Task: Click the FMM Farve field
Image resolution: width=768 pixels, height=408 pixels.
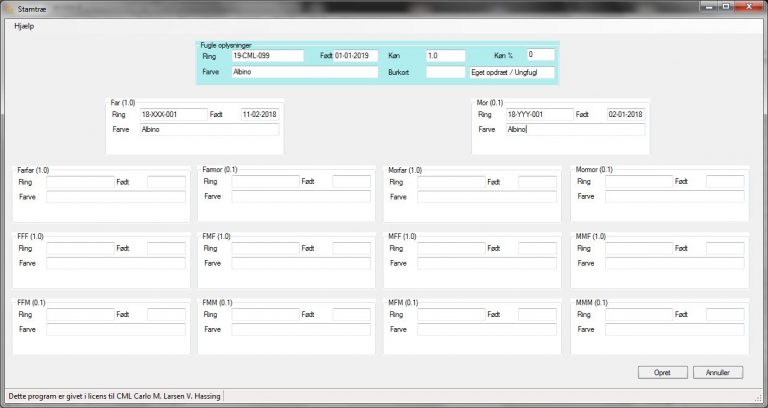Action: point(301,329)
